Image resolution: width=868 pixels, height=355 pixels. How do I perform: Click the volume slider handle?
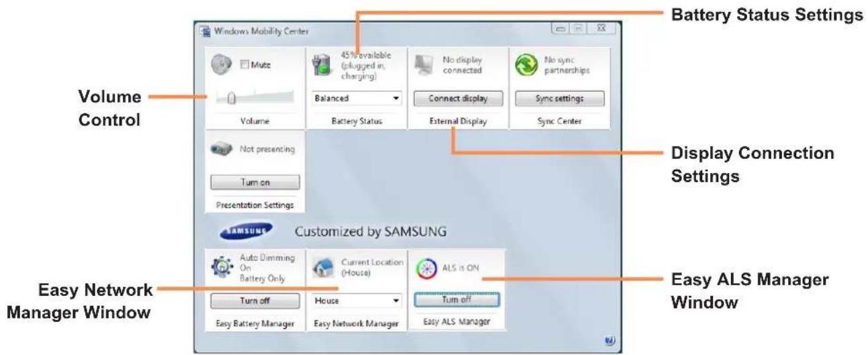tap(231, 98)
